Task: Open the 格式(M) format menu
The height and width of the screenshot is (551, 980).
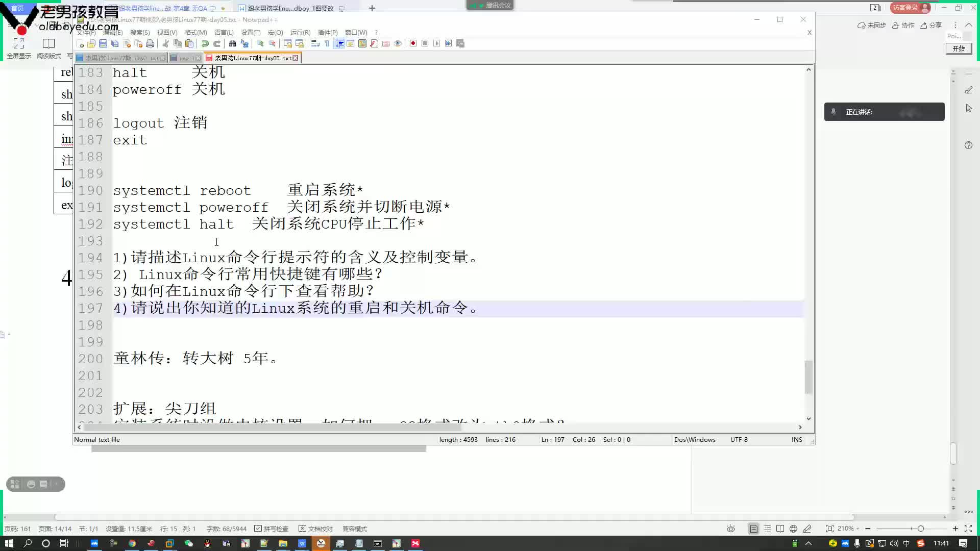Action: pyautogui.click(x=195, y=32)
